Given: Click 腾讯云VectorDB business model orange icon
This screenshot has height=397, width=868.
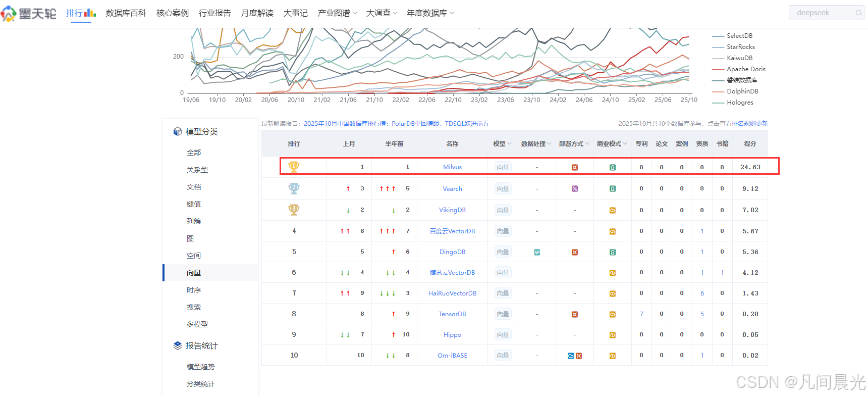Looking at the screenshot, I should (613, 273).
